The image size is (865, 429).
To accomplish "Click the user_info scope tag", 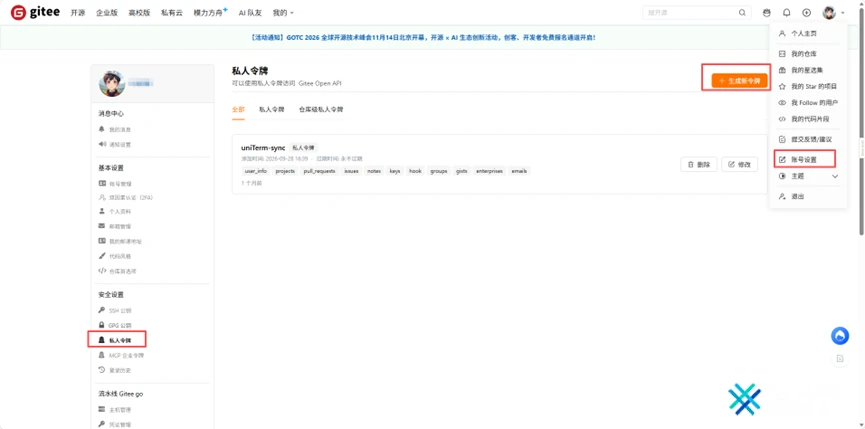I will [256, 171].
